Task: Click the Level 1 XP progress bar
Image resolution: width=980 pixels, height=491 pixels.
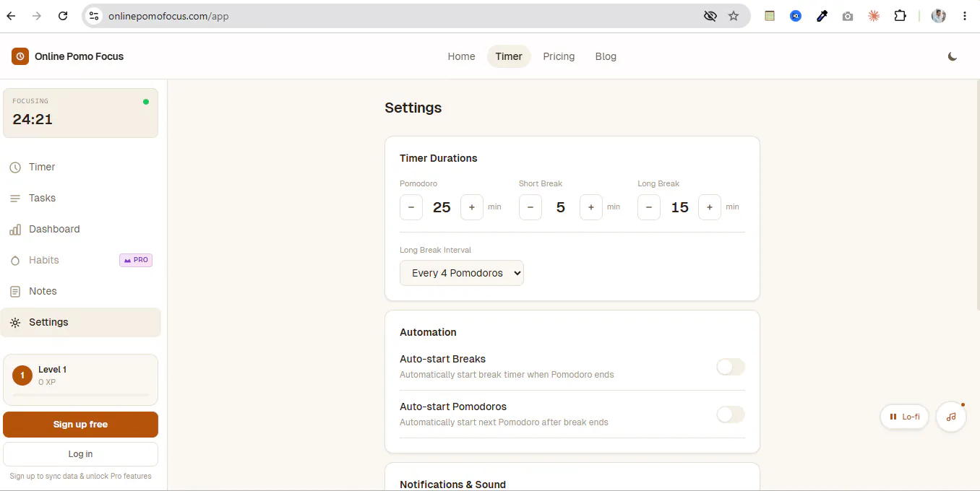Action: click(x=80, y=395)
